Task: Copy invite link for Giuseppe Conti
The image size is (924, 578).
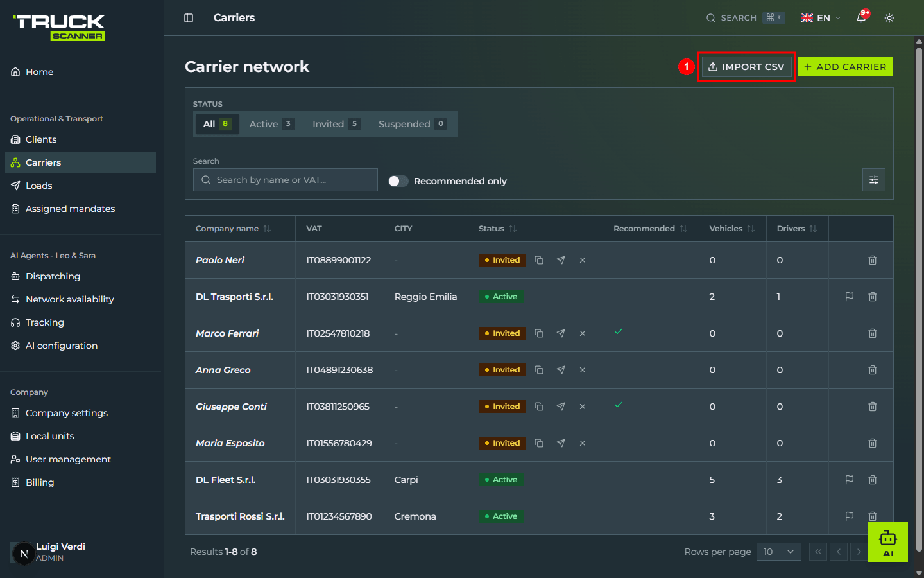Action: [x=539, y=407]
